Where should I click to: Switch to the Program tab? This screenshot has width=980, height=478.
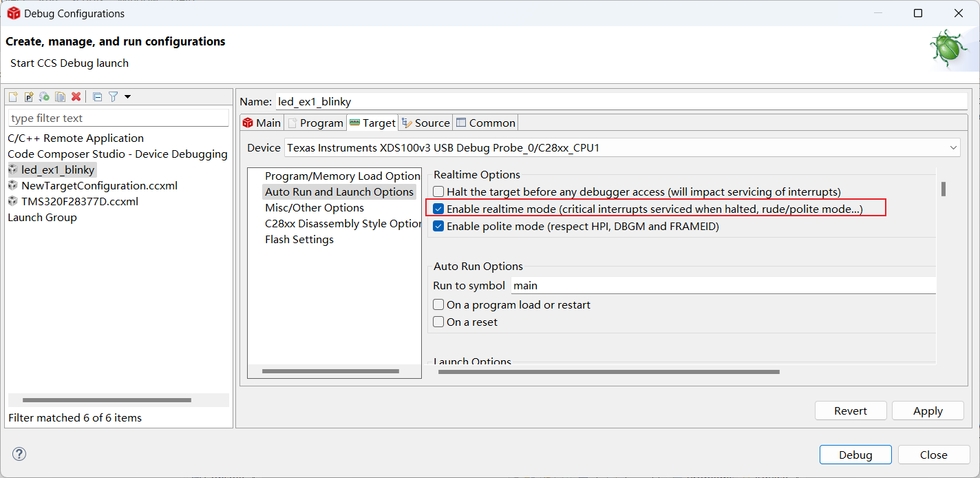[315, 123]
